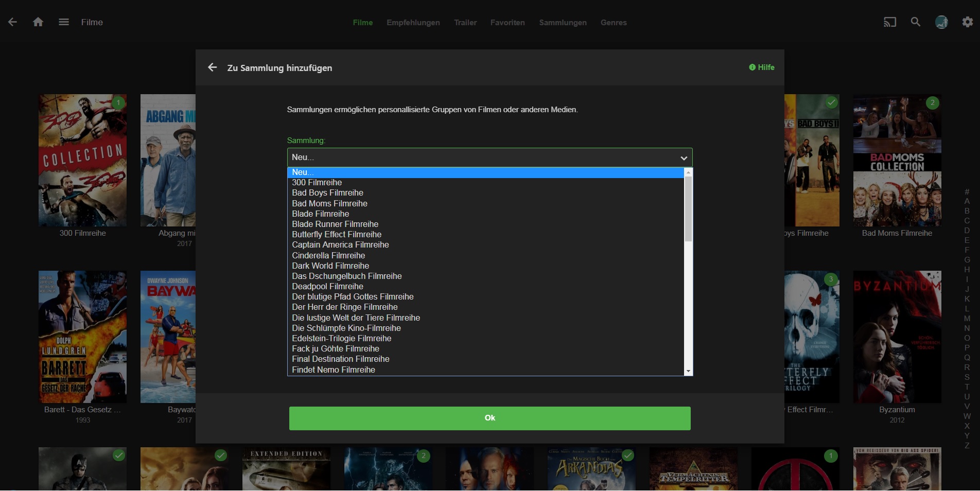Jump to letter M in alphabet index
The width and height of the screenshot is (980, 491).
coord(967,319)
